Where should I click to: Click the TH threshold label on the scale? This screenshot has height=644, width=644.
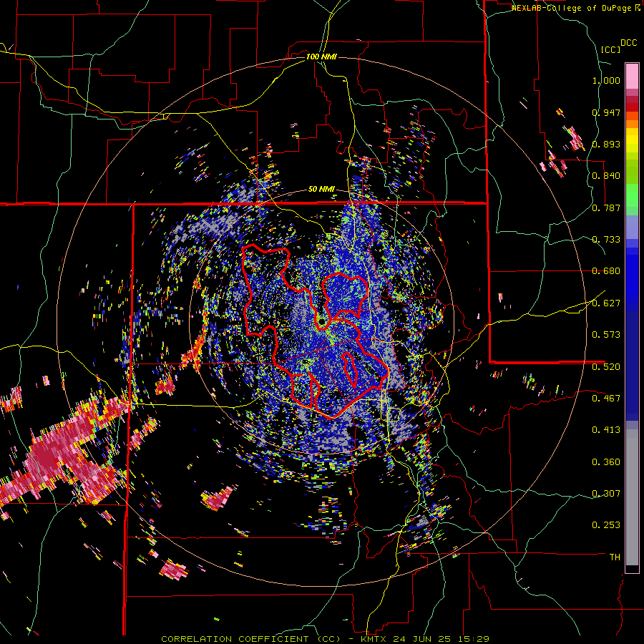click(615, 557)
